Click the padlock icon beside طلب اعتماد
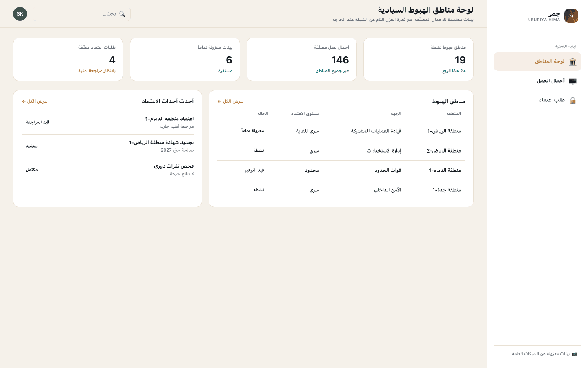 coord(572,100)
